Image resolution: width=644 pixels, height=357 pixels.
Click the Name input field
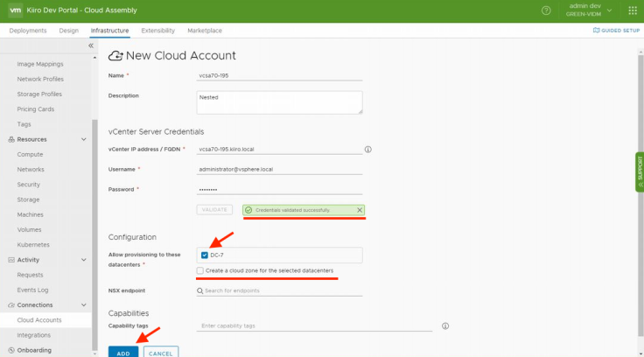[279, 75]
